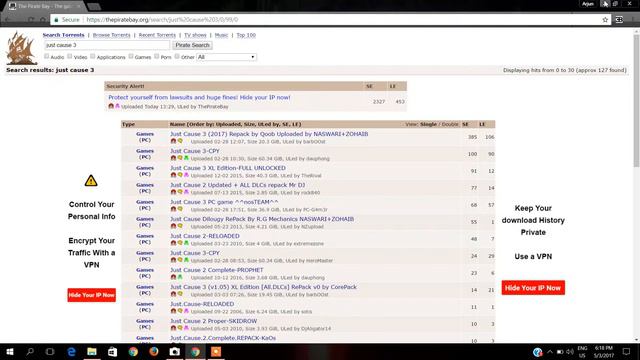Tick the Applications category checkbox
This screenshot has height=360, width=640.
(x=93, y=56)
